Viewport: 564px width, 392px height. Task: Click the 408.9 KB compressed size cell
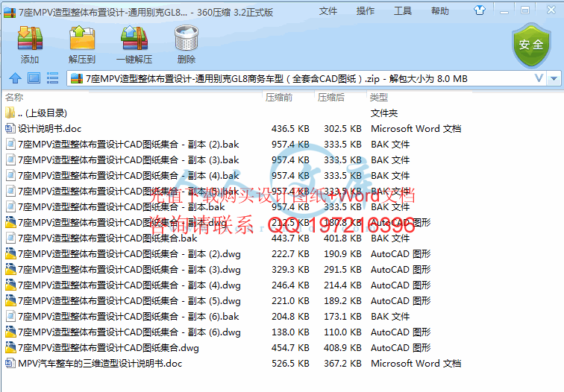[x=342, y=348]
